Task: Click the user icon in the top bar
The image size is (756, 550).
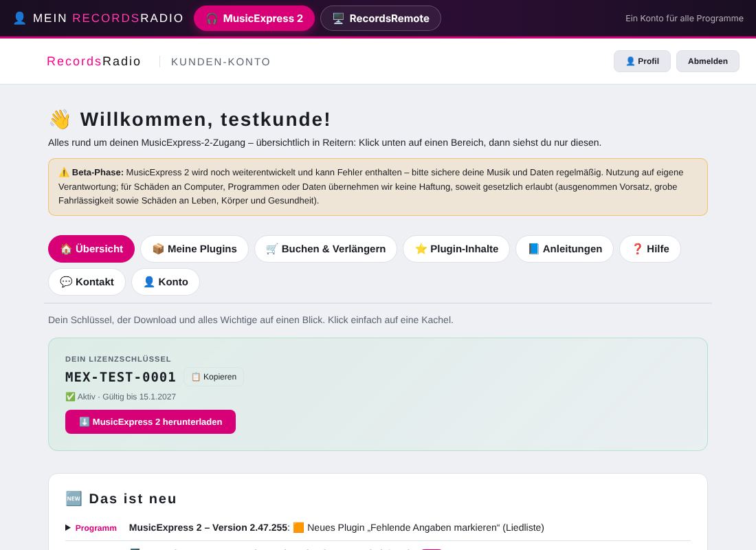Action: coord(20,19)
